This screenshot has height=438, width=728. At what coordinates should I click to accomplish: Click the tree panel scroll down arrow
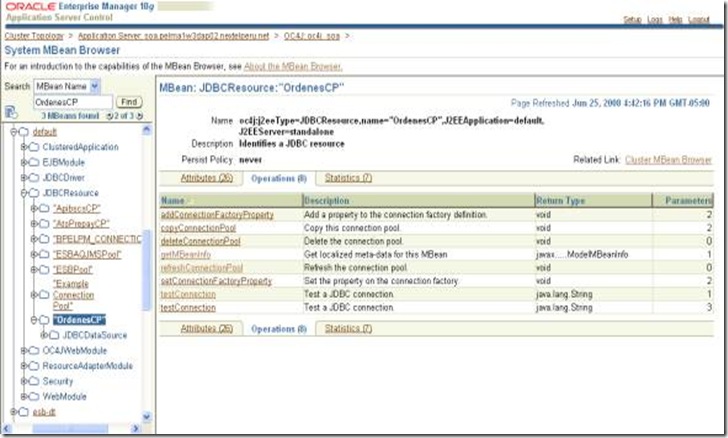147,417
